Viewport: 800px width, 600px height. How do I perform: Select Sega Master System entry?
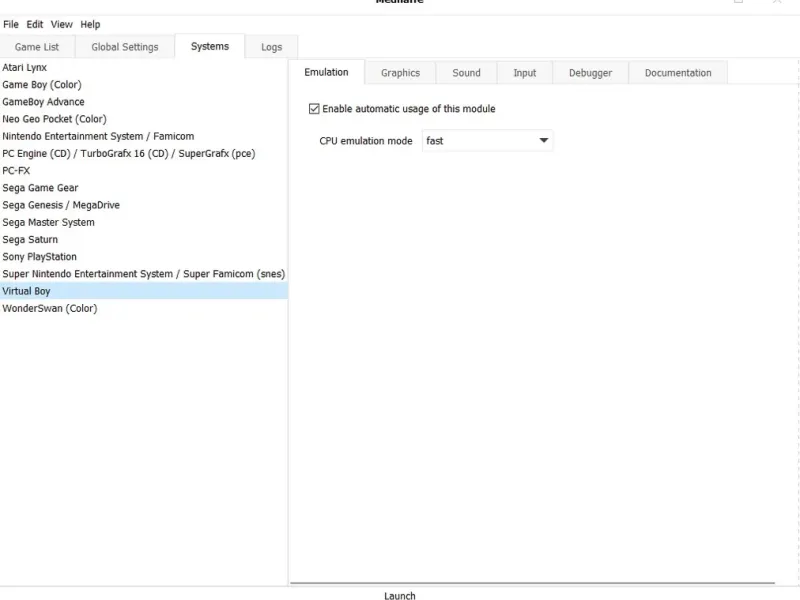click(144, 222)
